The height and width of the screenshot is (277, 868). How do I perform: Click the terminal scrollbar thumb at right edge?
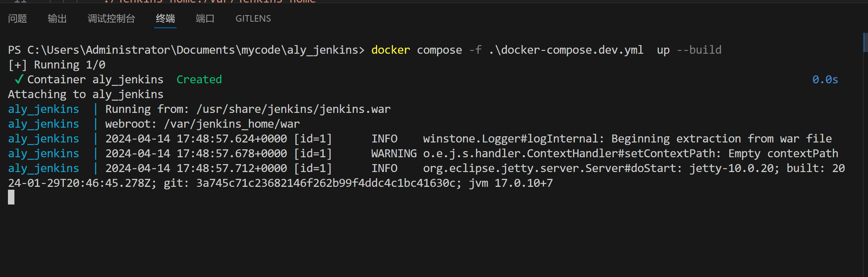pyautogui.click(x=865, y=43)
